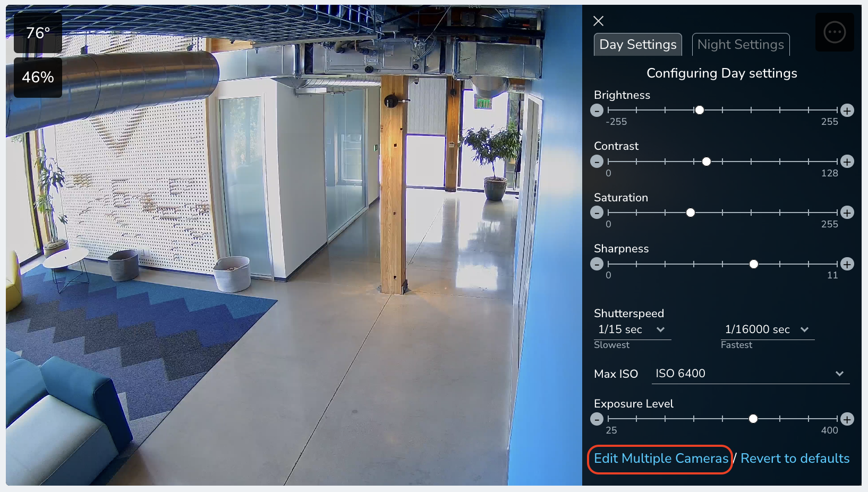868x492 pixels.
Task: Select the Day Settings tab
Action: 638,45
